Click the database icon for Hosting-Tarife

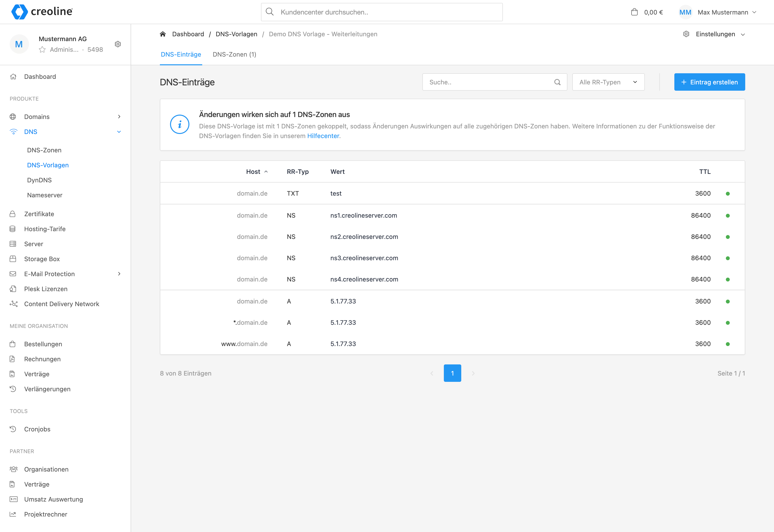click(13, 229)
